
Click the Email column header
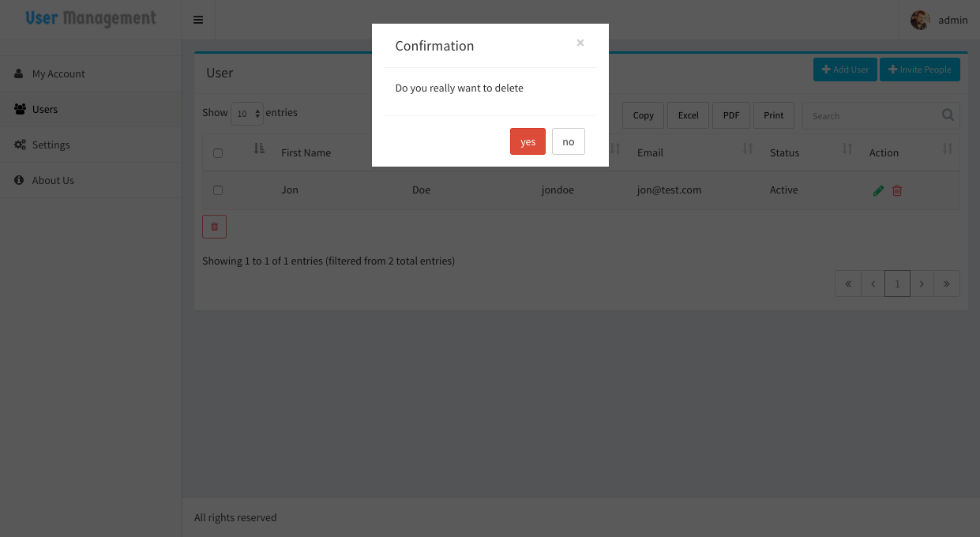point(650,152)
